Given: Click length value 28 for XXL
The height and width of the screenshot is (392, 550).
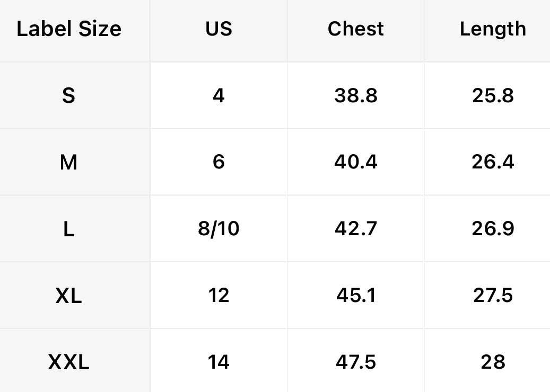Looking at the screenshot, I should click(x=493, y=362).
